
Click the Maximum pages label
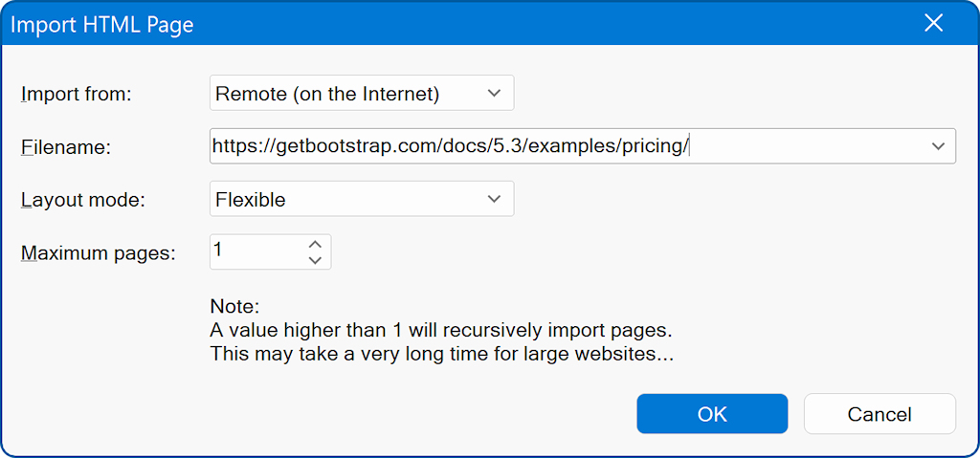99,253
